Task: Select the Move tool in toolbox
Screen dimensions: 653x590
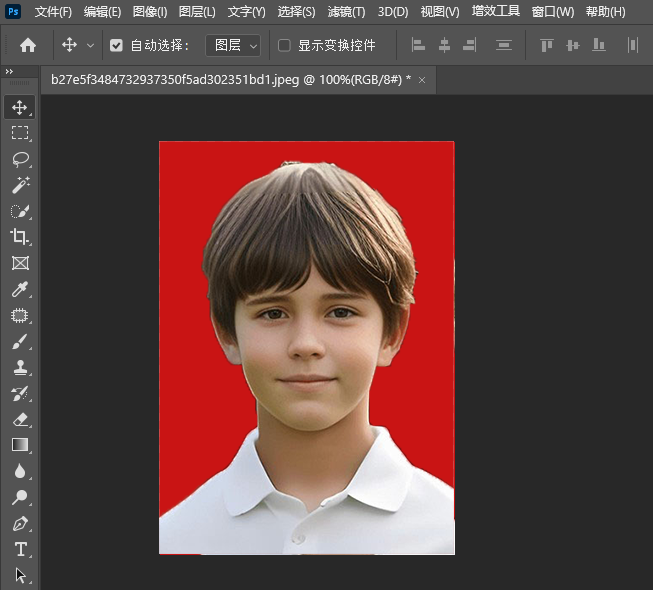Action: [20, 107]
